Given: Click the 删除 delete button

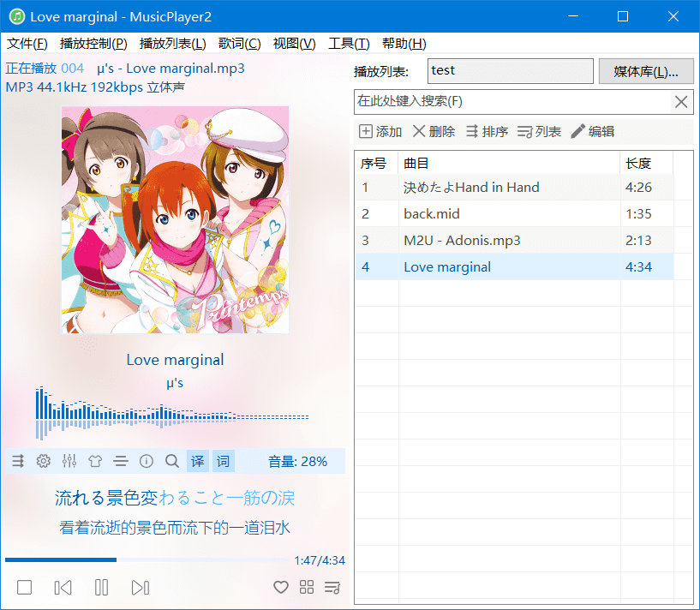Looking at the screenshot, I should pyautogui.click(x=434, y=131).
